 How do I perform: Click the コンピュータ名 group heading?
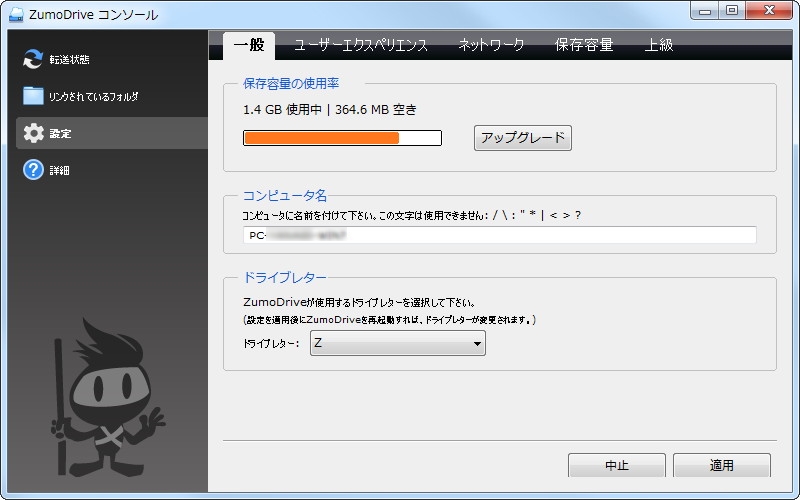285,195
